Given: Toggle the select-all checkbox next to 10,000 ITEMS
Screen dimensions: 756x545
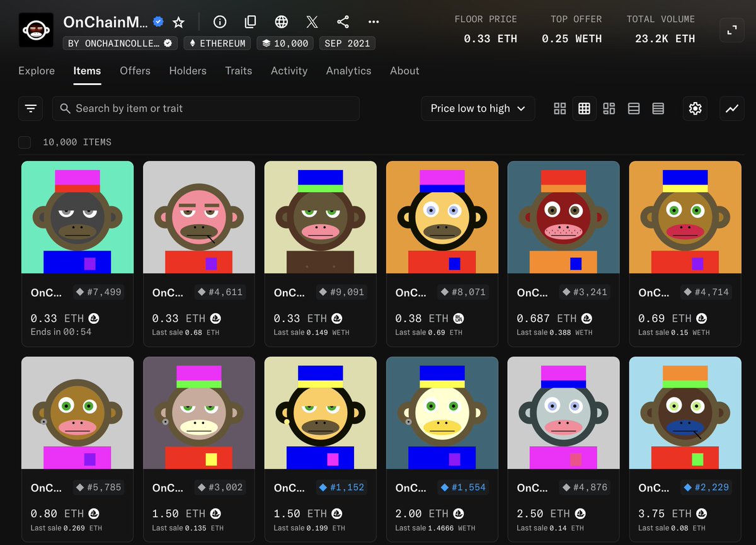Looking at the screenshot, I should pos(25,142).
